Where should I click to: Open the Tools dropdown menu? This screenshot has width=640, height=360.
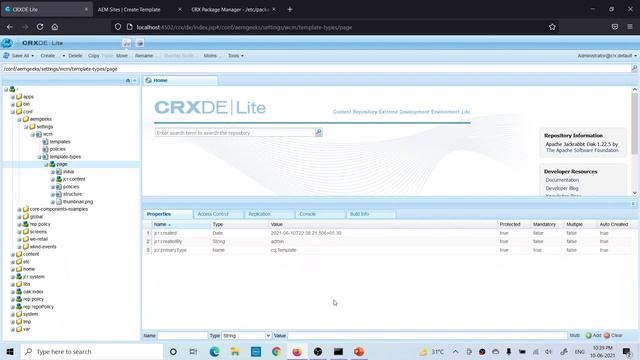pyautogui.click(x=236, y=56)
